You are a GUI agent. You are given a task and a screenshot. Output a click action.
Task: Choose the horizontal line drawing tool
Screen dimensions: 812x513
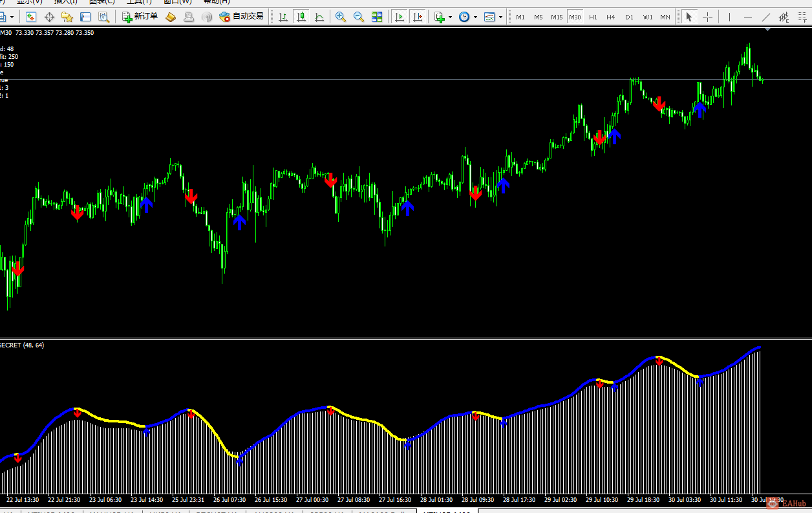point(748,17)
